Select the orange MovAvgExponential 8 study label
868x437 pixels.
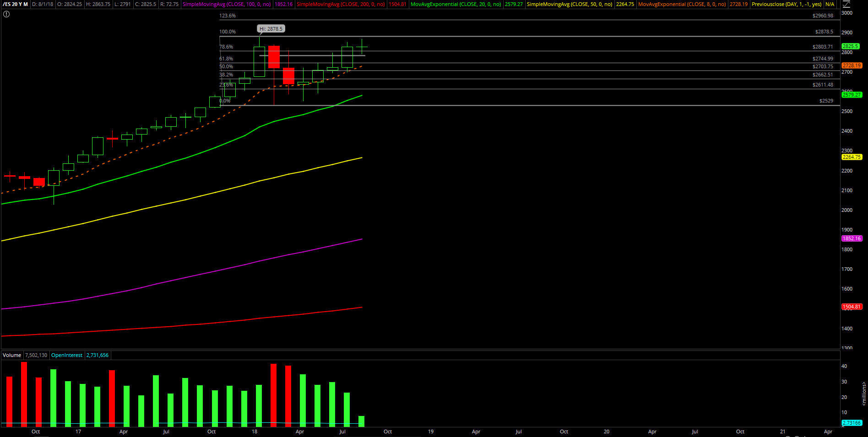(x=682, y=4)
